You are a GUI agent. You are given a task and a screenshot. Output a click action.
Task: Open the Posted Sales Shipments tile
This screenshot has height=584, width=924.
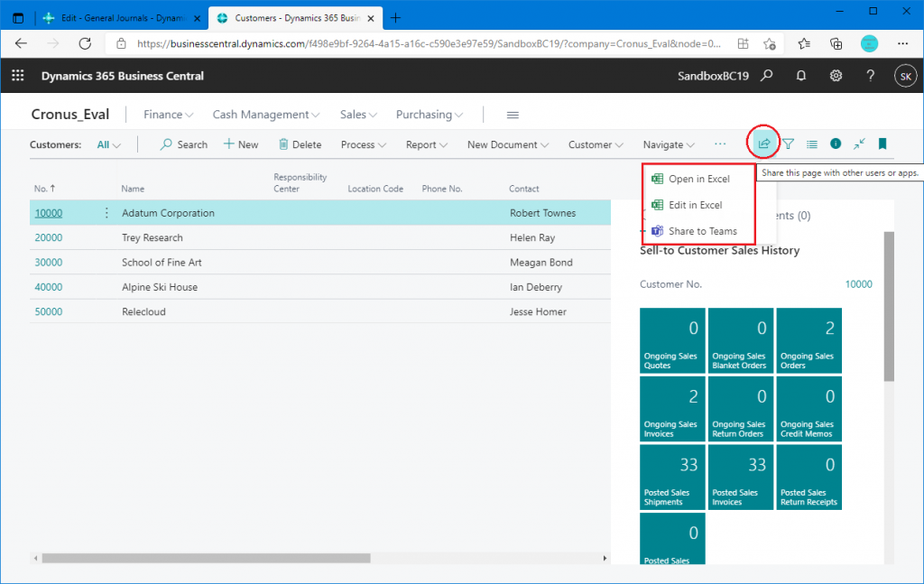pyautogui.click(x=672, y=477)
